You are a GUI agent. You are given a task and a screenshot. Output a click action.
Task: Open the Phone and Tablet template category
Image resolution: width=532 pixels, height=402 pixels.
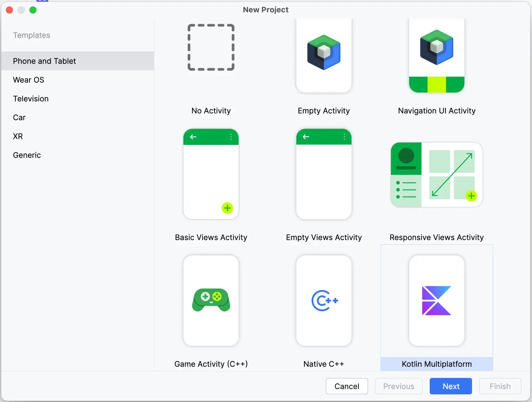[44, 61]
